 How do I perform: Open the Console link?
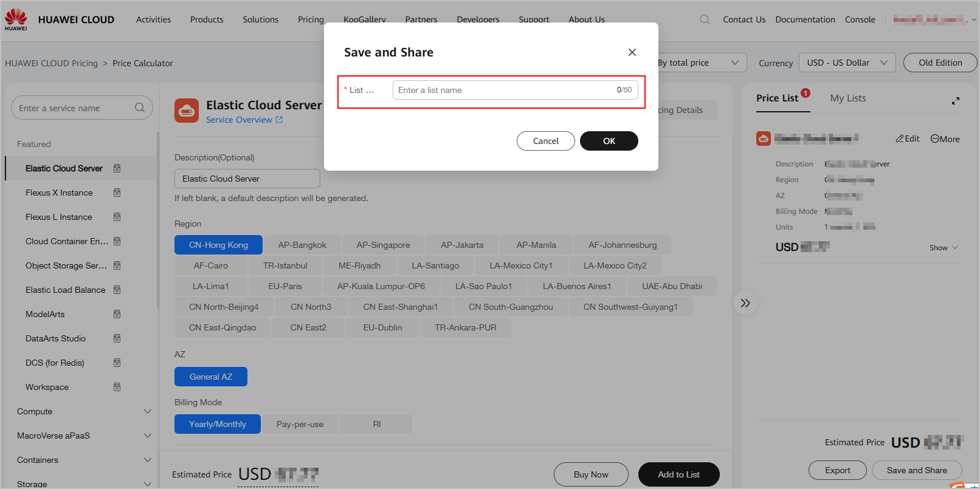[x=860, y=19]
